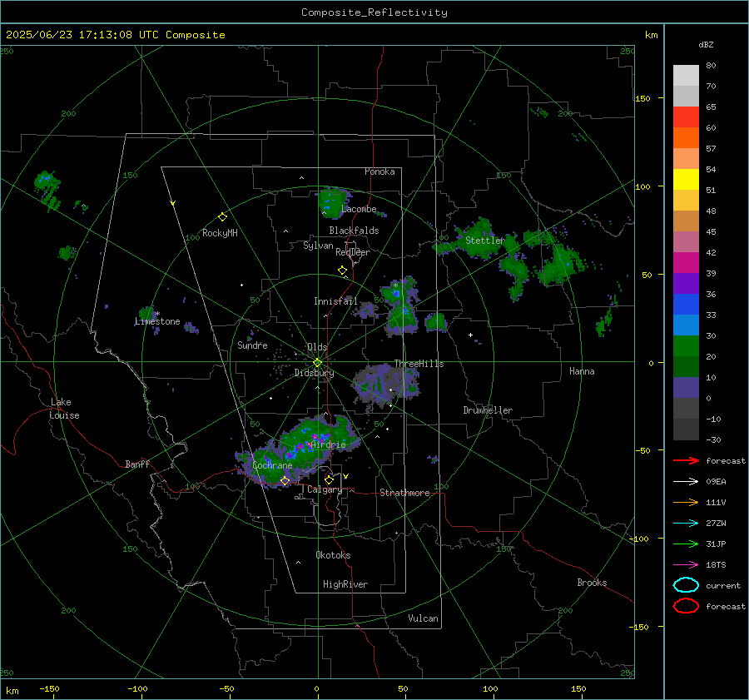Click the Calgary city label

coord(325,489)
